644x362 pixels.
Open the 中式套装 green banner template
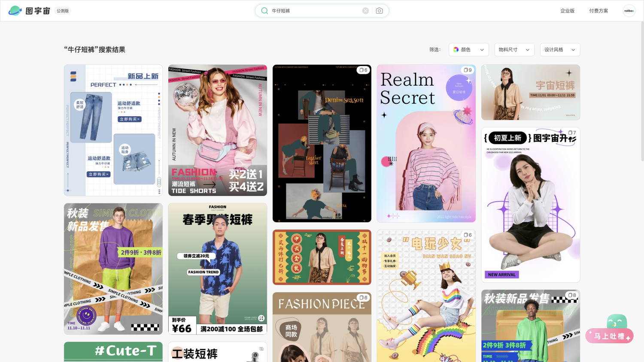[x=322, y=257]
